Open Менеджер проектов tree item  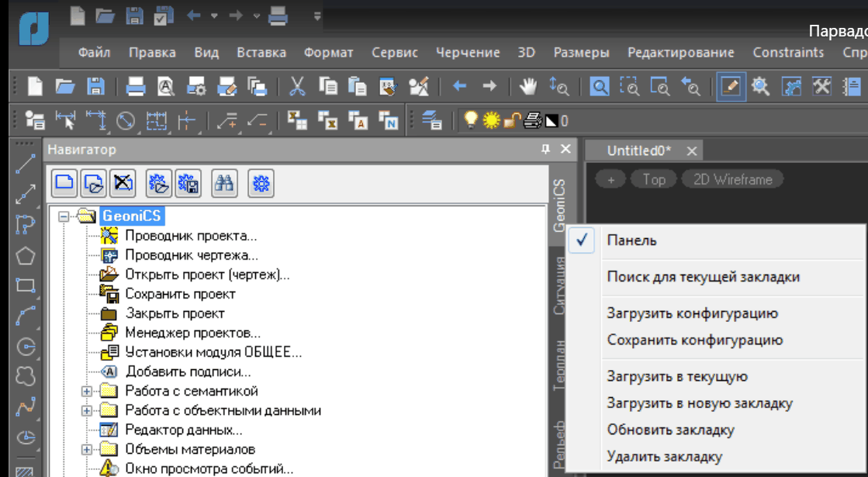[192, 333]
